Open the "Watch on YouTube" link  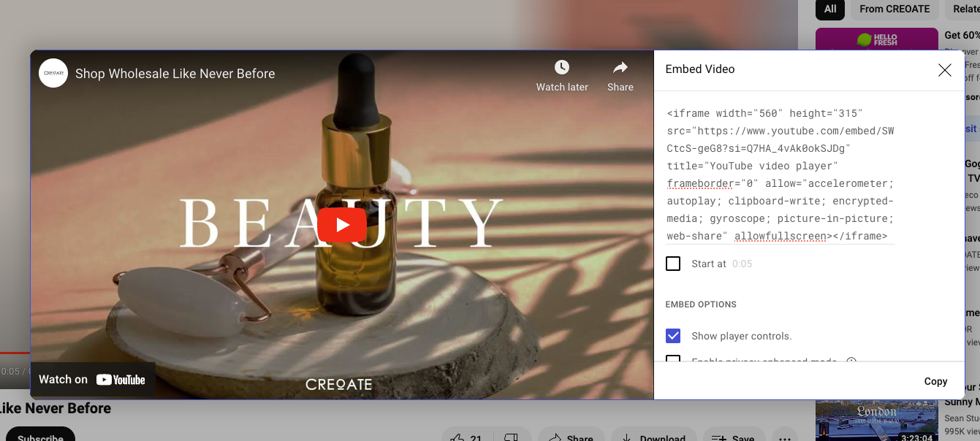pyautogui.click(x=92, y=380)
